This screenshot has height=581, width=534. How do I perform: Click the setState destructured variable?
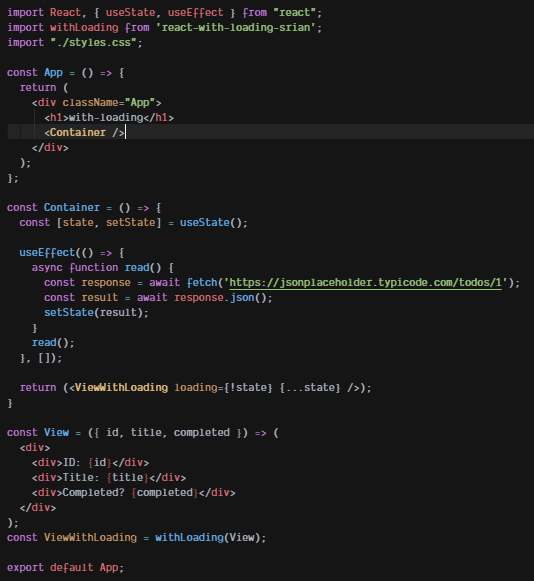click(130, 222)
